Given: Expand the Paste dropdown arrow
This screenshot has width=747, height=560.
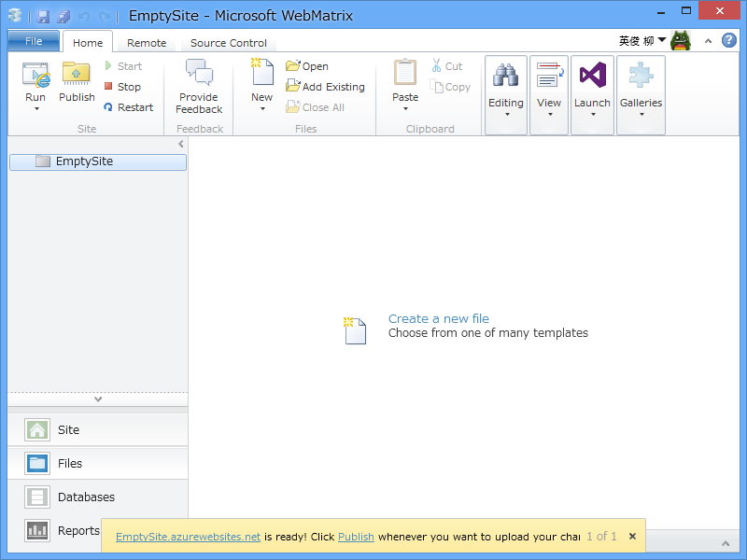Looking at the screenshot, I should click(x=405, y=109).
